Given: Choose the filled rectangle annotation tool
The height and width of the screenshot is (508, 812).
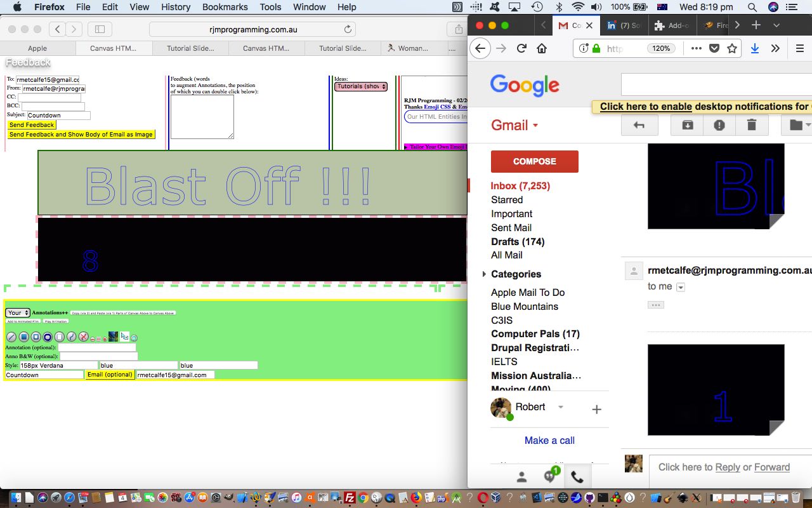Looking at the screenshot, I should tap(23, 337).
